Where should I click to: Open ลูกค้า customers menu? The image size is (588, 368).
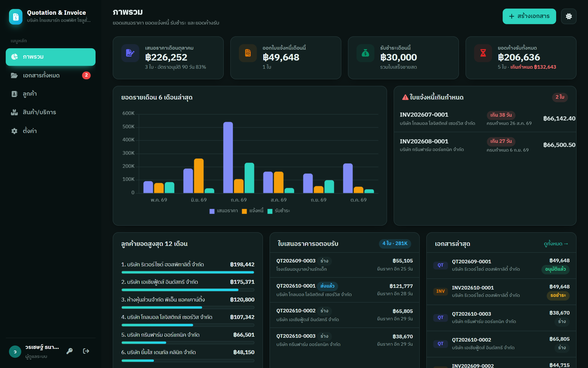[51, 94]
